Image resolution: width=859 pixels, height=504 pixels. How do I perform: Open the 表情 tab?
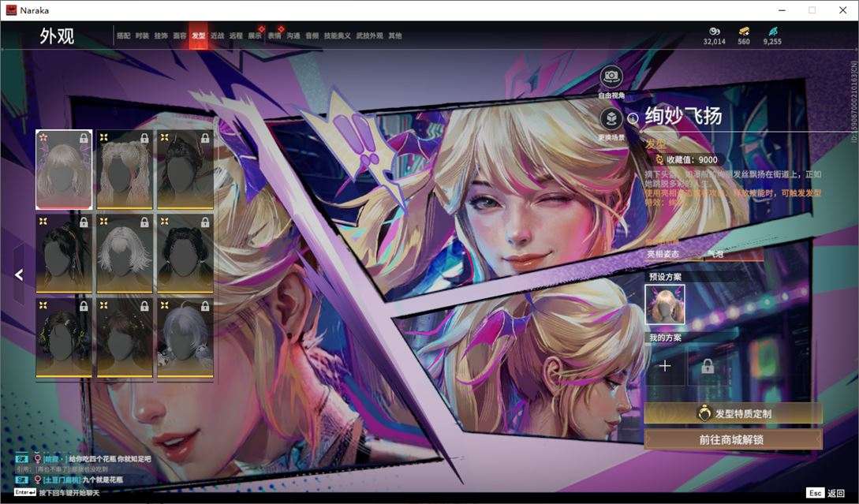pyautogui.click(x=274, y=35)
